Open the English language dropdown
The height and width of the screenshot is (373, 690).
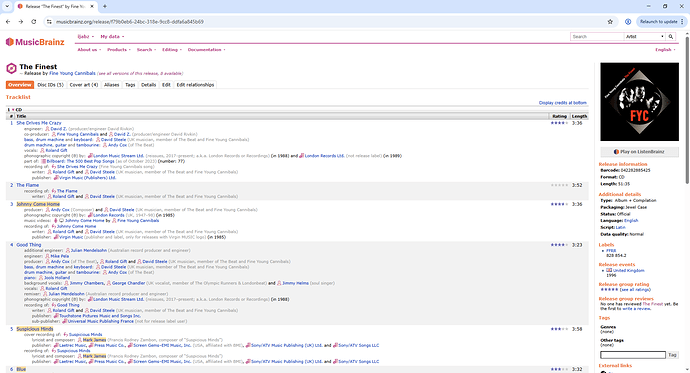pos(665,50)
